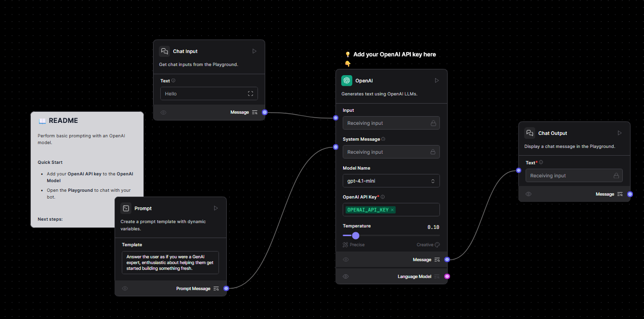Click the Chat Input node title

tap(185, 51)
